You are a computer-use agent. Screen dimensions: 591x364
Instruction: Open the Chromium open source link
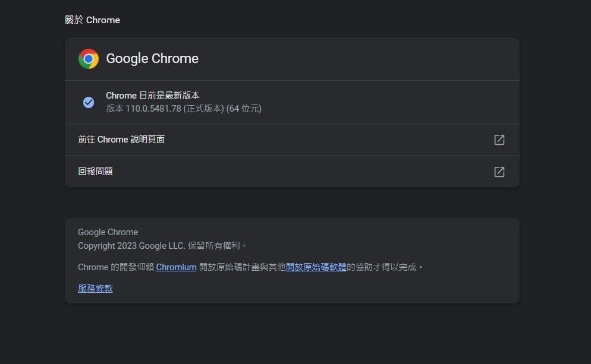click(176, 267)
